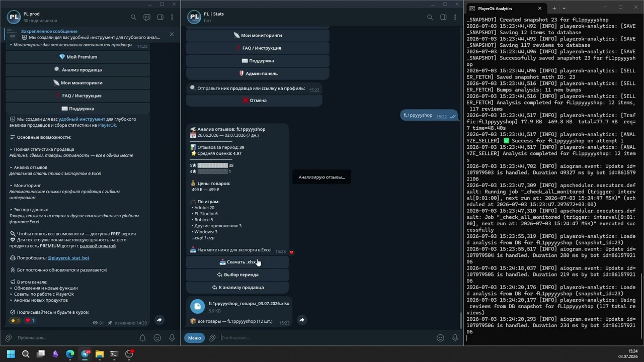Start voice recording in PL Stats chat
Viewport: 644px width, 362px height.
pos(455,338)
